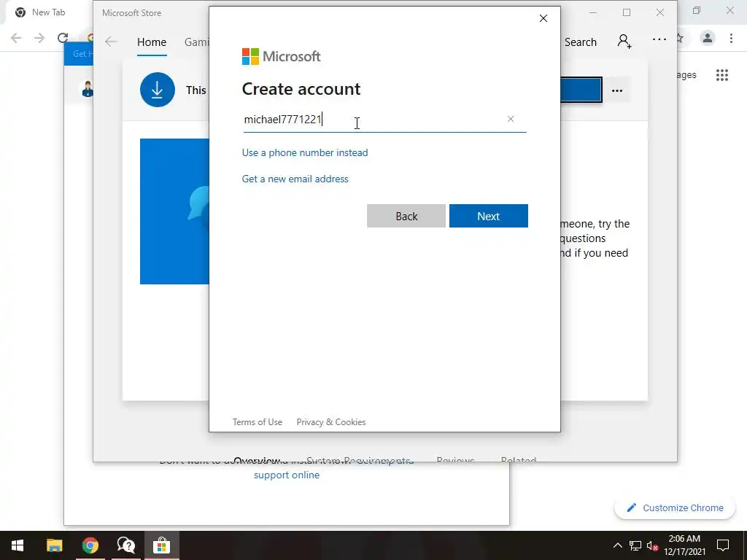
Task: Open Chrome three-dot menu
Action: pyautogui.click(x=731, y=38)
